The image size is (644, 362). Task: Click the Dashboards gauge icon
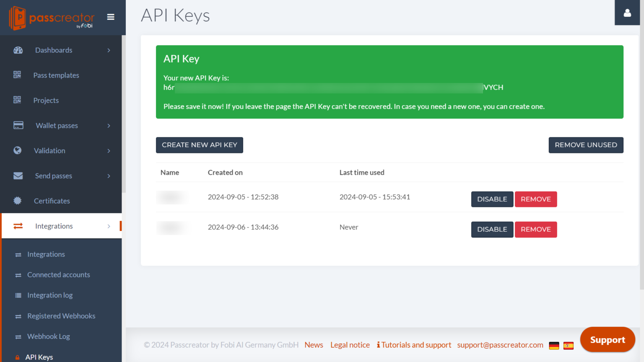pos(18,50)
